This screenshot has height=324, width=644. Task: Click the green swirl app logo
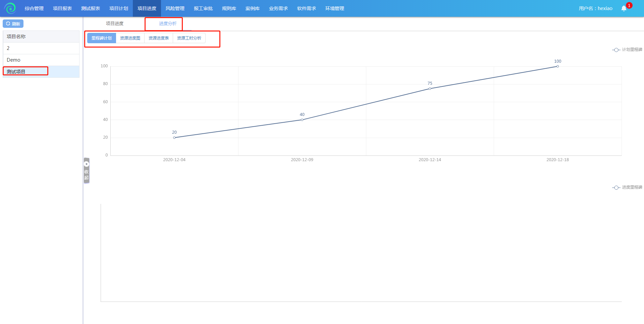click(x=10, y=8)
